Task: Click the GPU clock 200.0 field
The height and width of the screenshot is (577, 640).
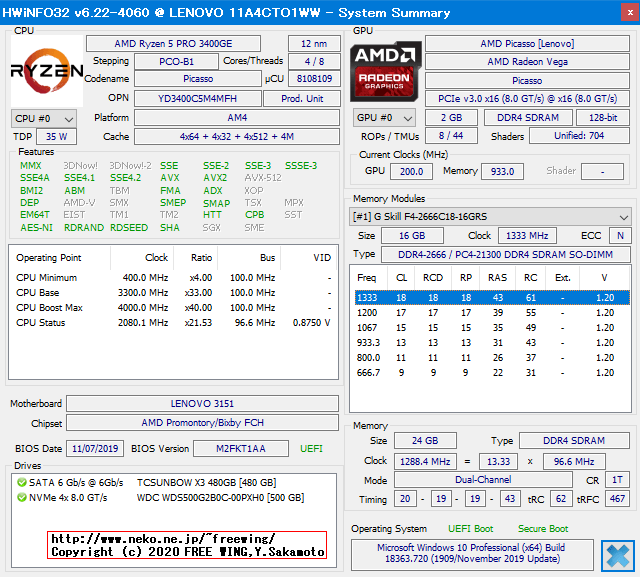Action: pyautogui.click(x=411, y=171)
